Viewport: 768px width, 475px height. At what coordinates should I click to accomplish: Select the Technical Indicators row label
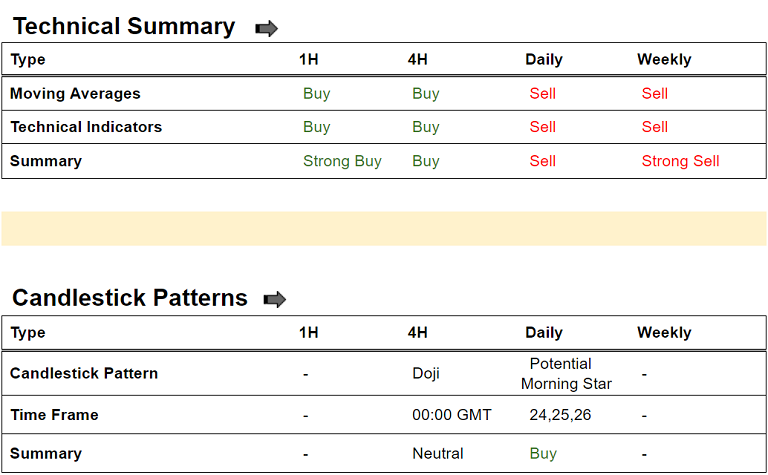86,127
